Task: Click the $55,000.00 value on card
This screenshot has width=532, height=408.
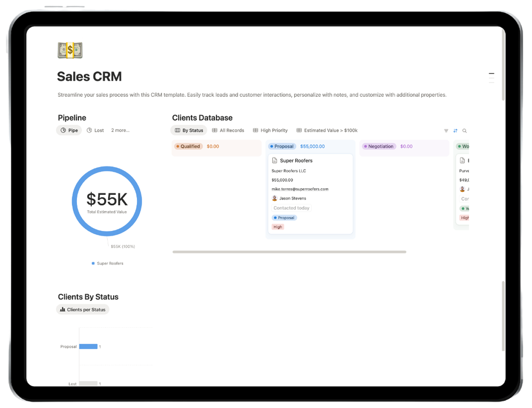Action: coord(282,180)
